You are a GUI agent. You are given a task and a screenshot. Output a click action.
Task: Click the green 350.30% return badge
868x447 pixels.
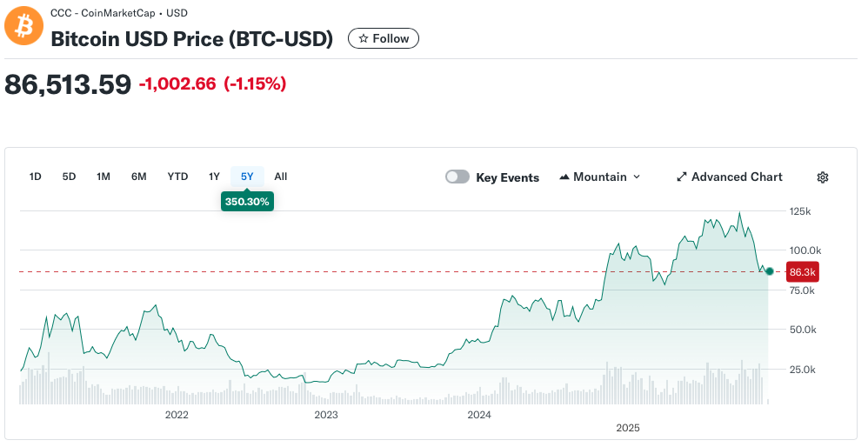point(248,201)
